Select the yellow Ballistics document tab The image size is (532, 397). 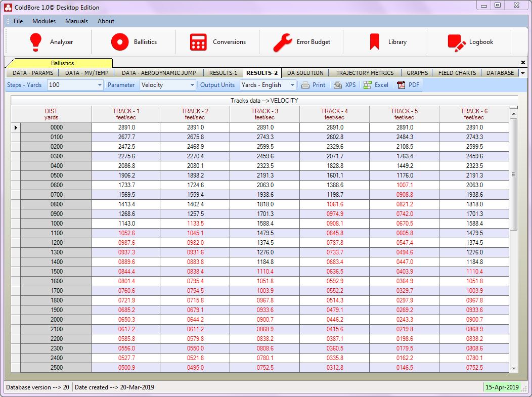click(x=62, y=63)
